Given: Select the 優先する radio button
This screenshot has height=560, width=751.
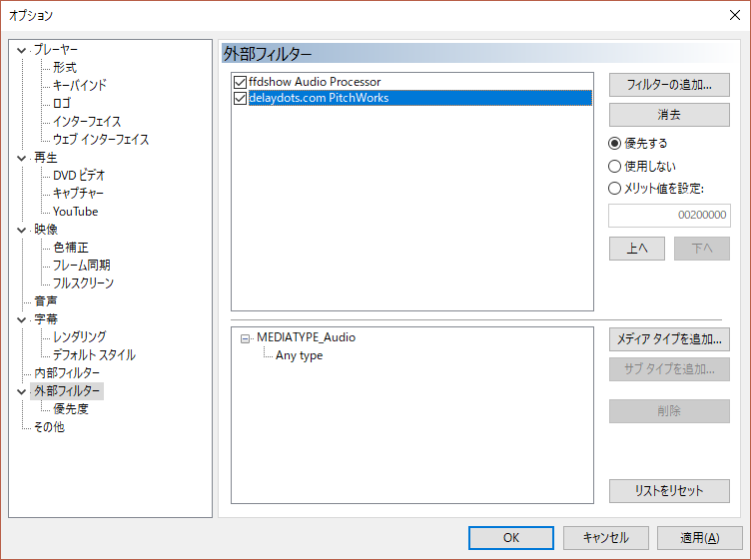Looking at the screenshot, I should click(x=614, y=143).
